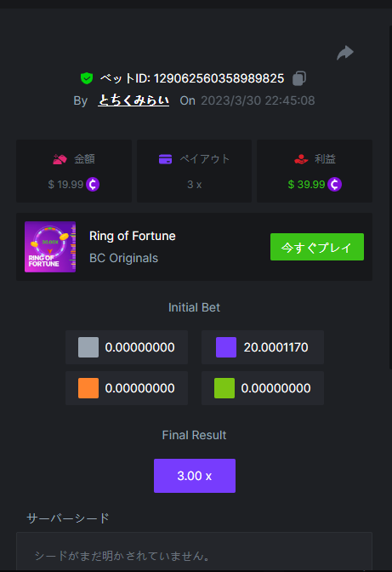Open the Ring of Fortune game thumbnail

50,247
